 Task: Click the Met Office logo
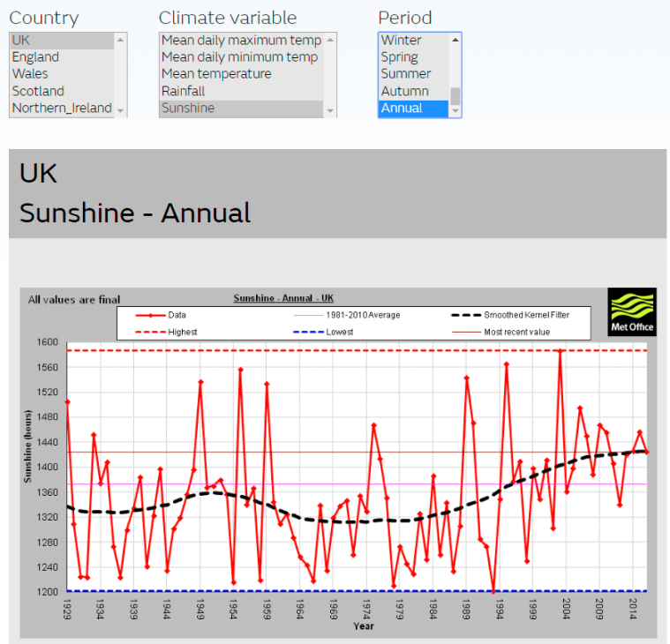tap(632, 312)
